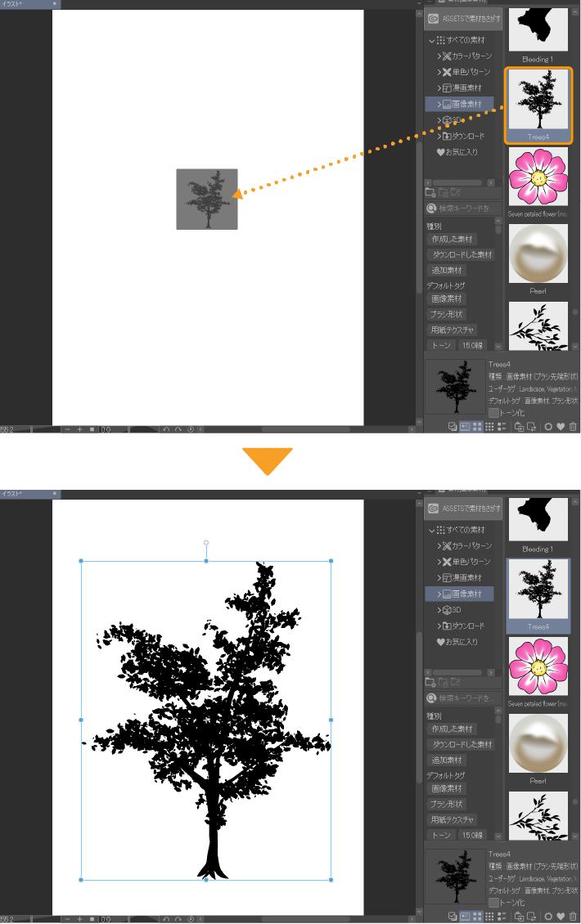Collapse すべての素材 arrow in the upper screenshot
The width and height of the screenshot is (581, 924).
pyautogui.click(x=432, y=41)
